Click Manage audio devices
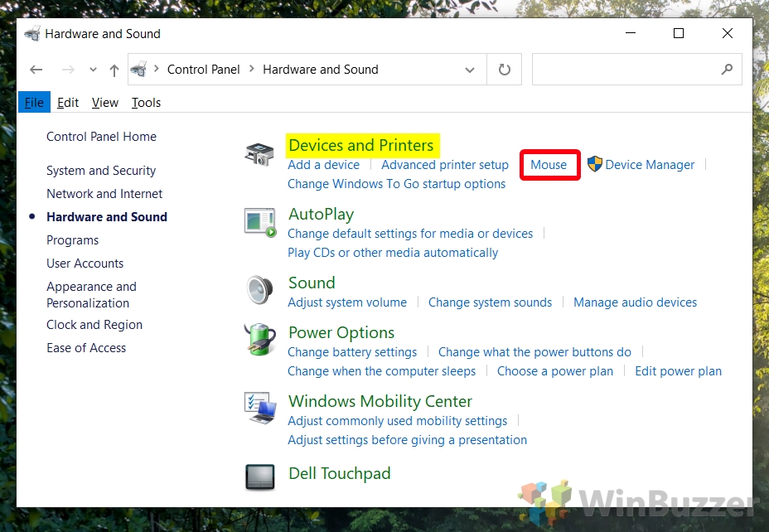 635,302
